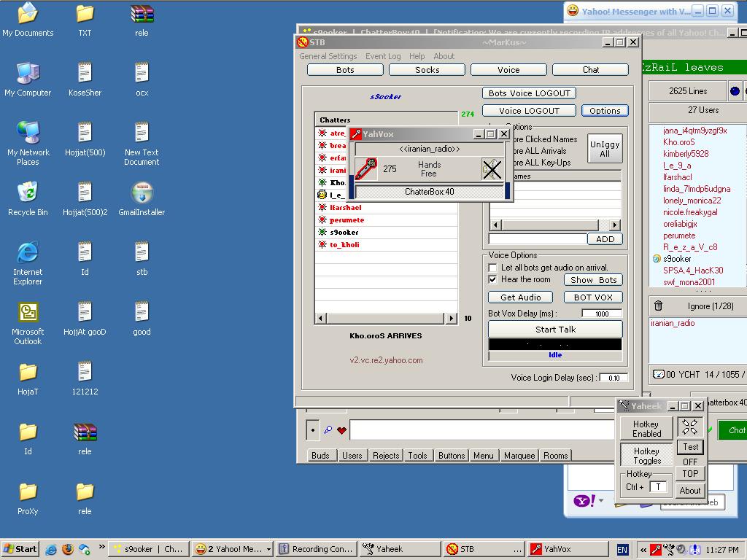Select the TXT folder icon
This screenshot has width=747, height=560.
[85, 20]
